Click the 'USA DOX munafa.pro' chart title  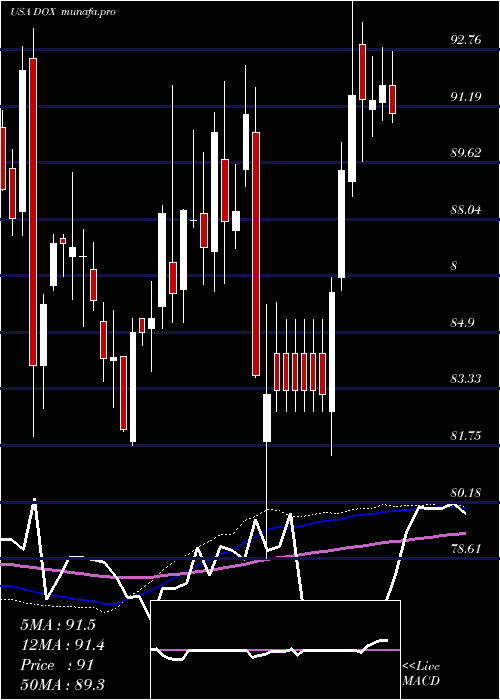[62, 12]
